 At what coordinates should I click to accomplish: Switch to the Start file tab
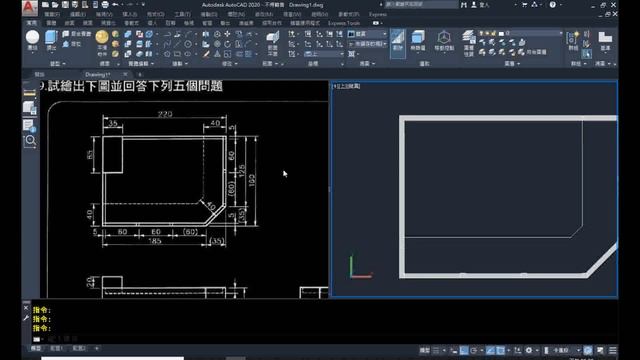[40, 75]
